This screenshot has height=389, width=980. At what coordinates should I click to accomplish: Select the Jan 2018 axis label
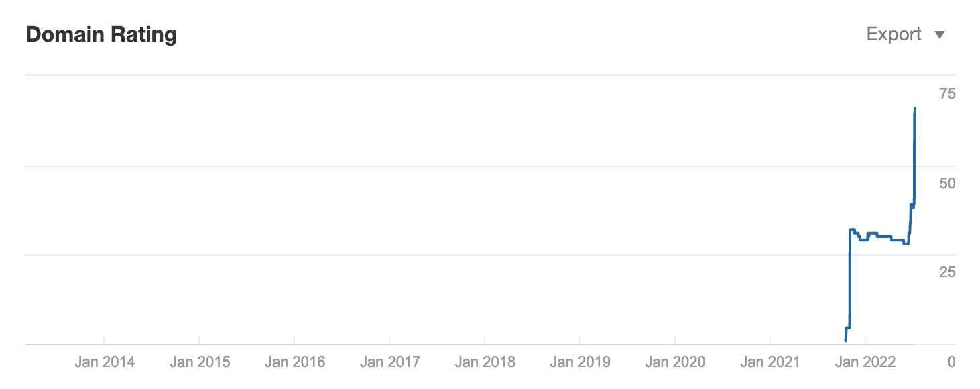(x=485, y=362)
